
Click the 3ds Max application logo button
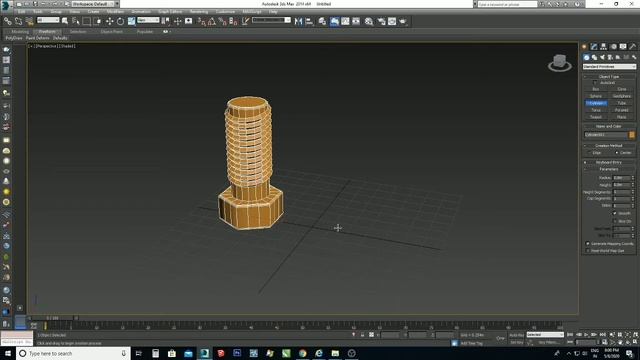5,4
